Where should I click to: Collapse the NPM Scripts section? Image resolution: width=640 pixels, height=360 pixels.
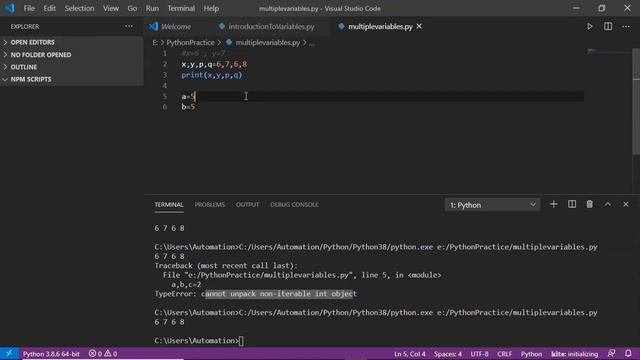coord(71,79)
